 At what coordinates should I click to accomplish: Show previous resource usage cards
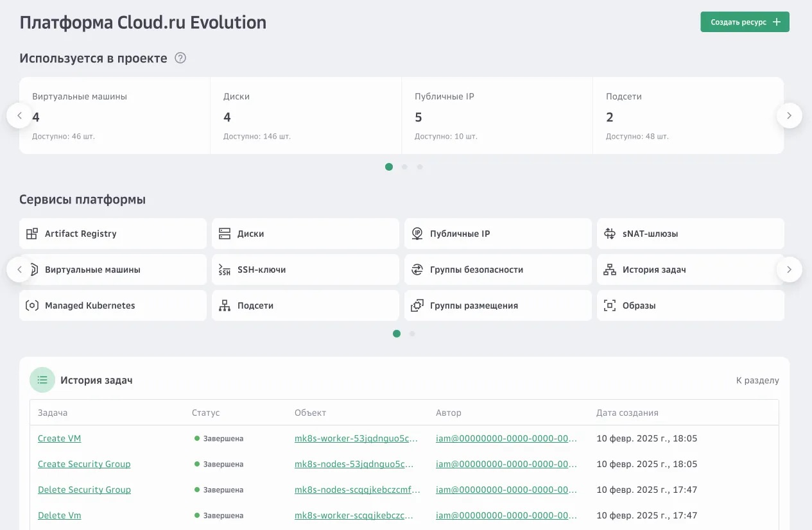(x=19, y=115)
